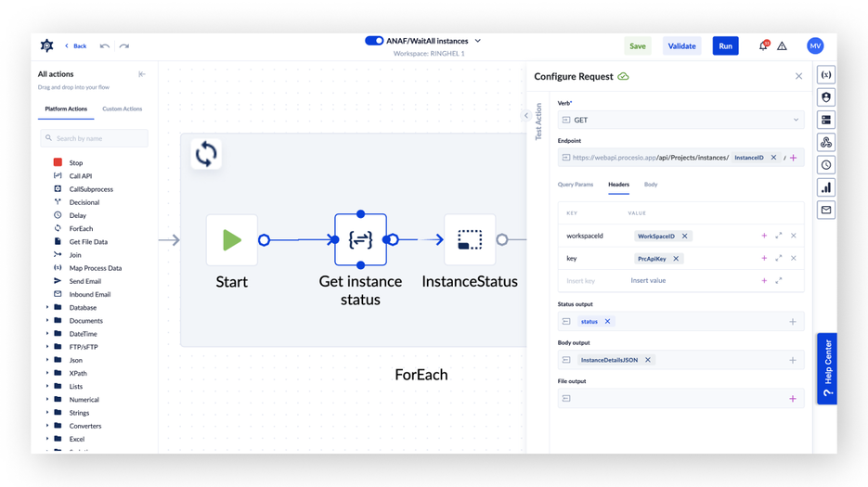Image resolution: width=868 pixels, height=487 pixels.
Task: Switch to the Query Params tab
Action: coord(575,185)
